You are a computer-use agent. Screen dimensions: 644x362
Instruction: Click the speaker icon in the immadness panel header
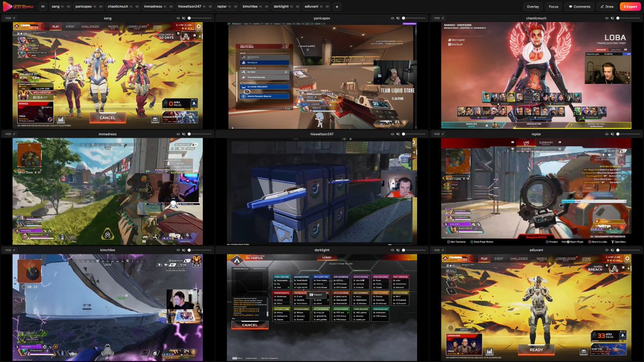(x=183, y=134)
